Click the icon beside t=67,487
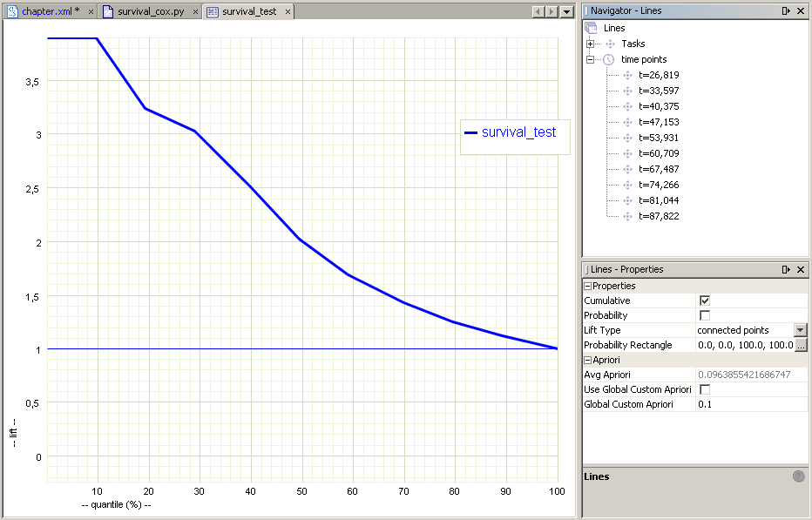 pyautogui.click(x=627, y=169)
